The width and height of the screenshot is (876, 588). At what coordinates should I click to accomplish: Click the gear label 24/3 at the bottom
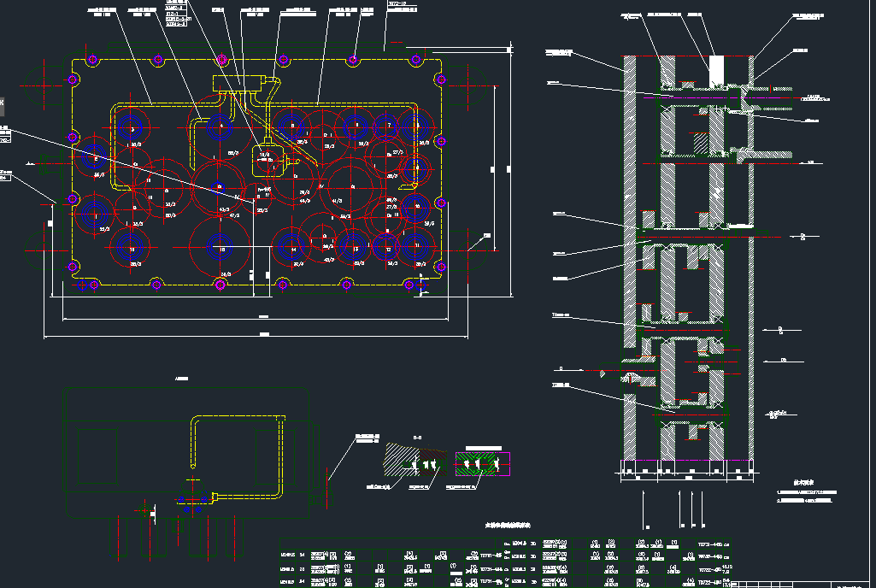point(226,274)
